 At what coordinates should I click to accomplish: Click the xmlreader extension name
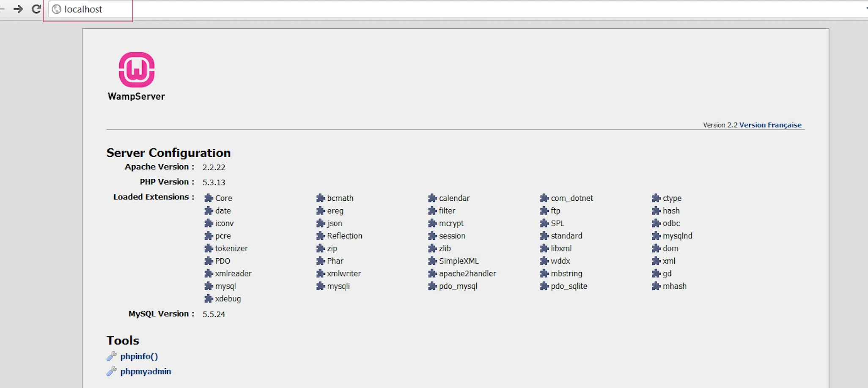tap(233, 273)
